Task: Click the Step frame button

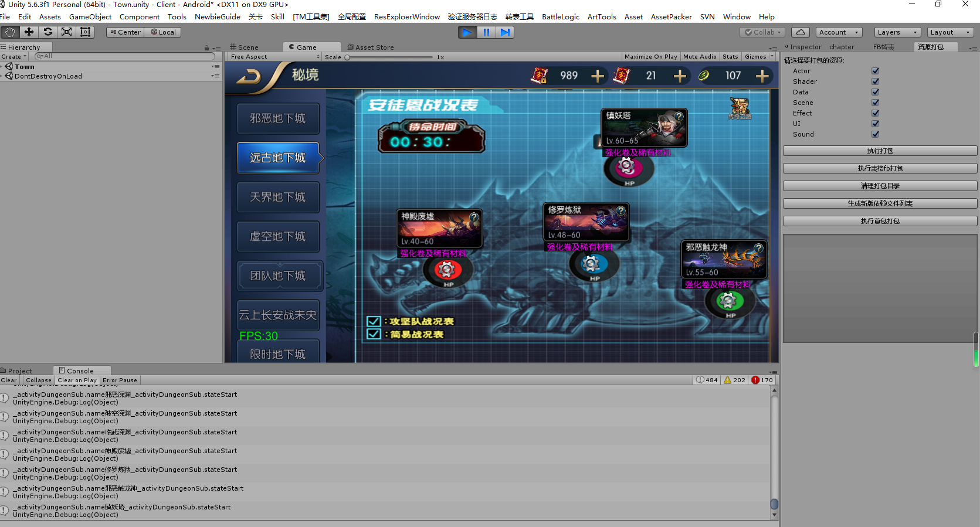Action: 505,32
